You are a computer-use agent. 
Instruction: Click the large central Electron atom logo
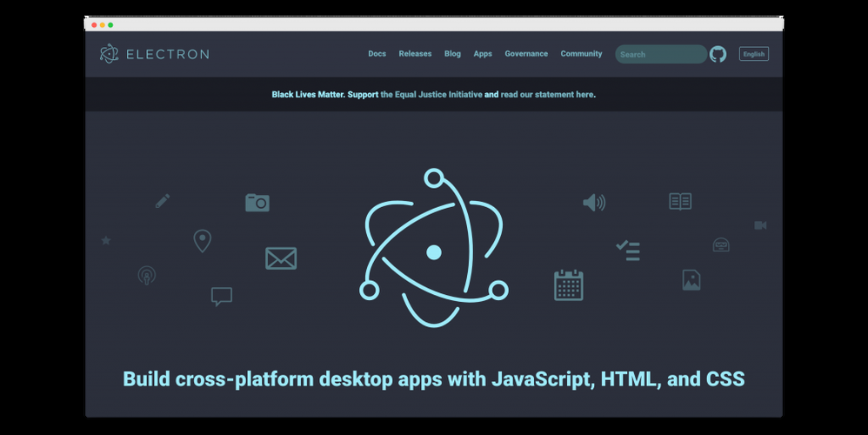click(x=433, y=248)
